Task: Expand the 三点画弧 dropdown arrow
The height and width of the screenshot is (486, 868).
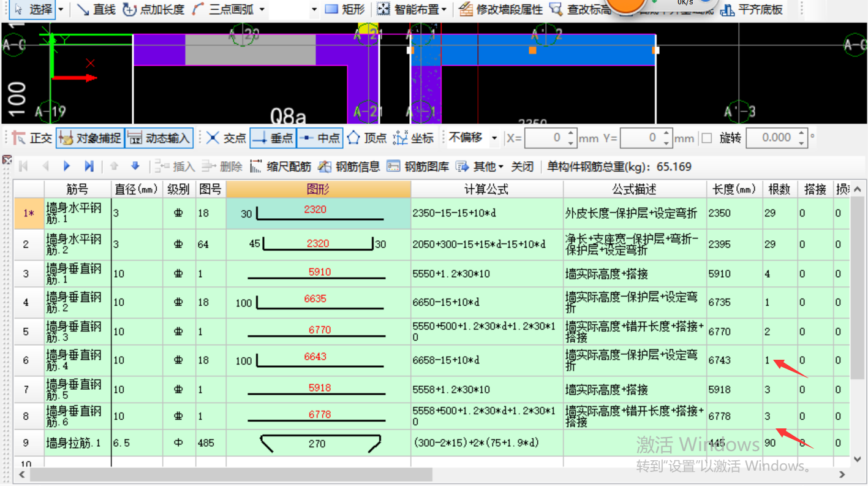Action: tap(262, 10)
